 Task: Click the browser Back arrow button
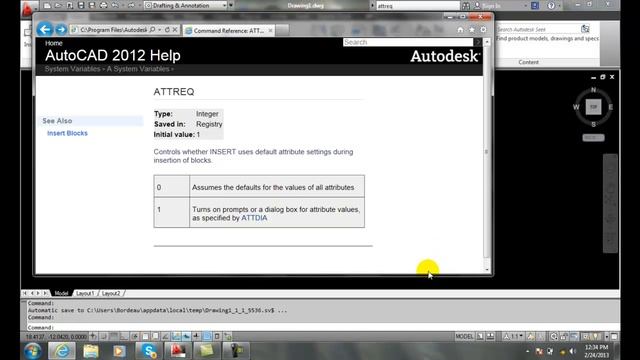(x=45, y=29)
